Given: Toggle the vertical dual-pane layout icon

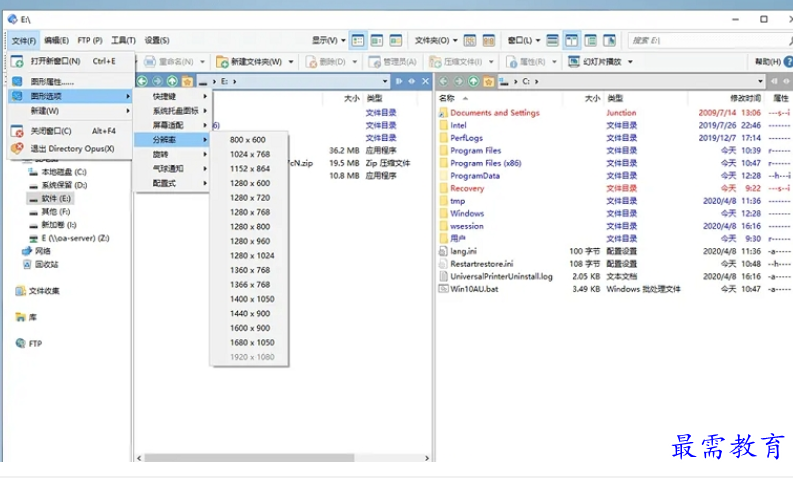Looking at the screenshot, I should click(x=571, y=40).
